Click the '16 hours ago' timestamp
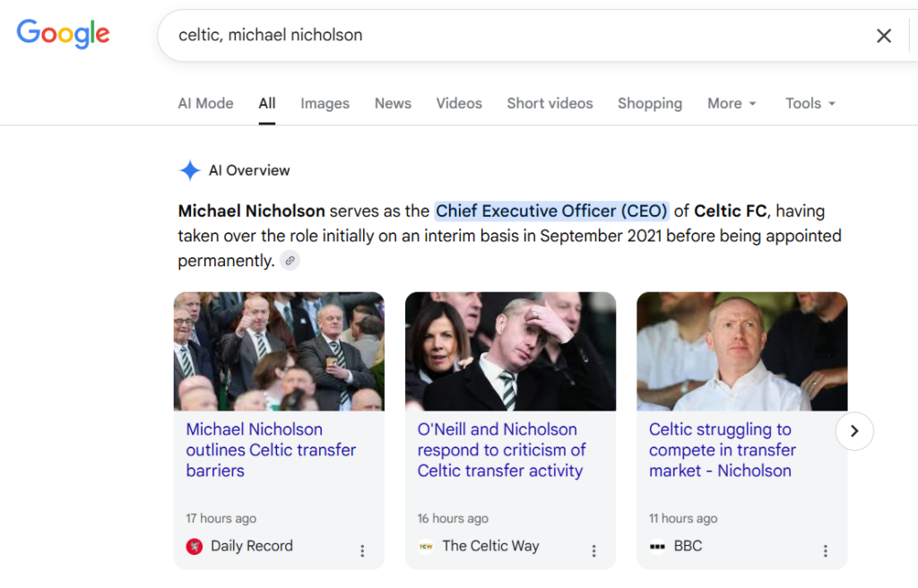 453,518
